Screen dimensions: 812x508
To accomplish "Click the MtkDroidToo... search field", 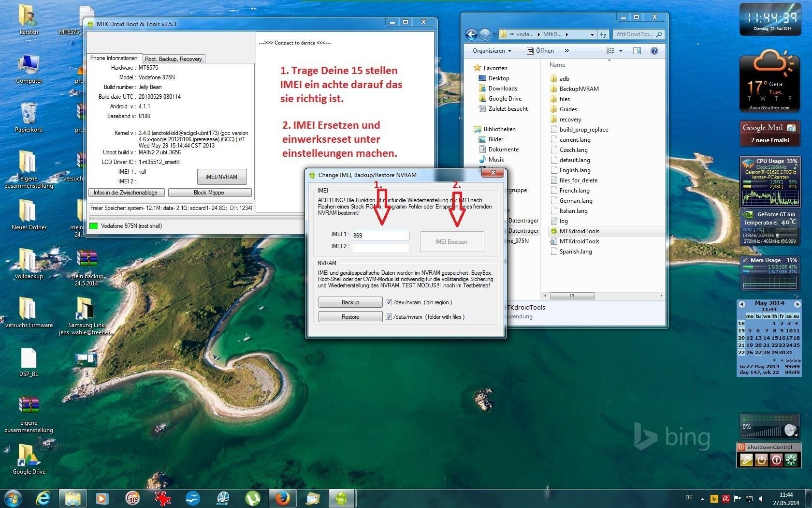I will pyautogui.click(x=638, y=34).
